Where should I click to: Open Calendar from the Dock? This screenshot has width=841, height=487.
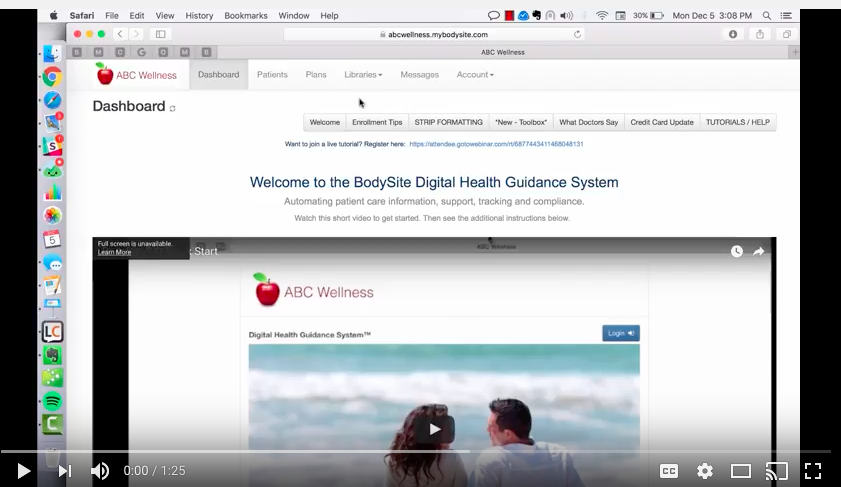(52, 239)
